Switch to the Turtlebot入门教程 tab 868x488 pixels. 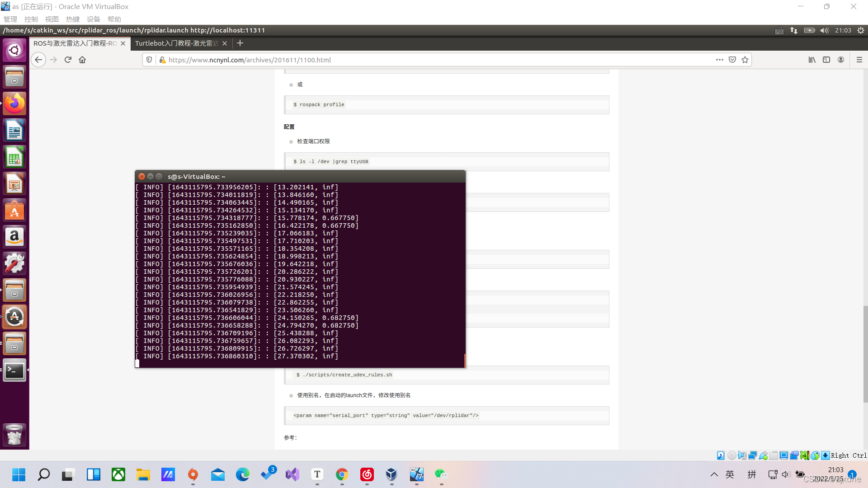[176, 43]
